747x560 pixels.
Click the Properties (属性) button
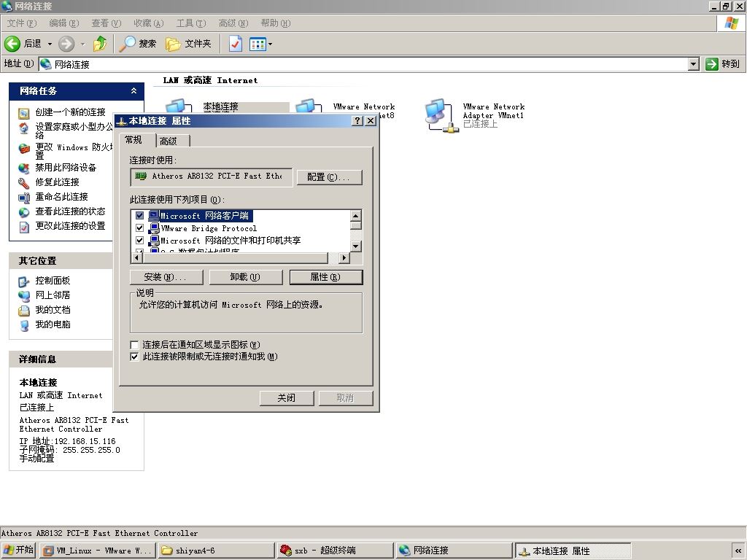click(x=326, y=277)
